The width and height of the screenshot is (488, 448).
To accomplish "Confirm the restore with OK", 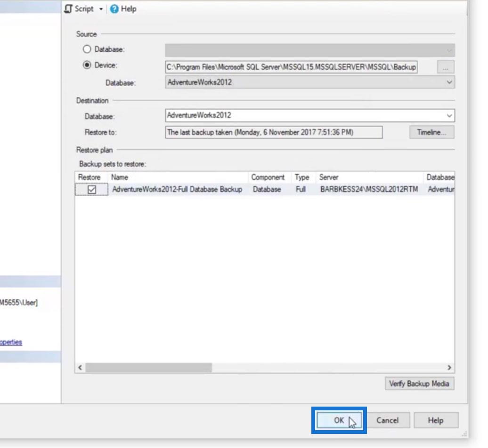I will [x=339, y=420].
